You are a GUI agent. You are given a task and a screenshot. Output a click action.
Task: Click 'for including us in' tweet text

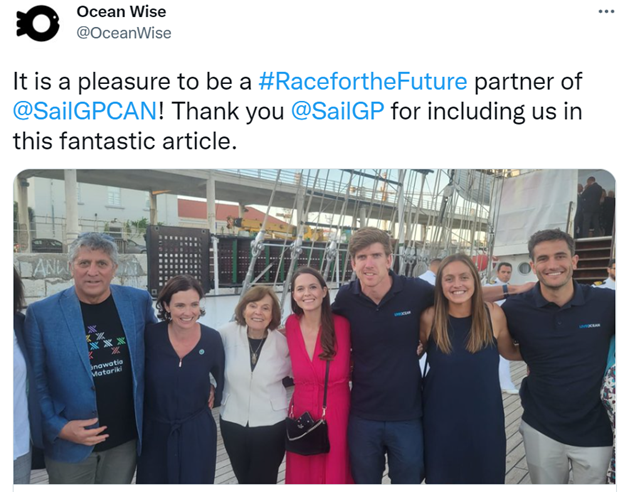(x=486, y=111)
